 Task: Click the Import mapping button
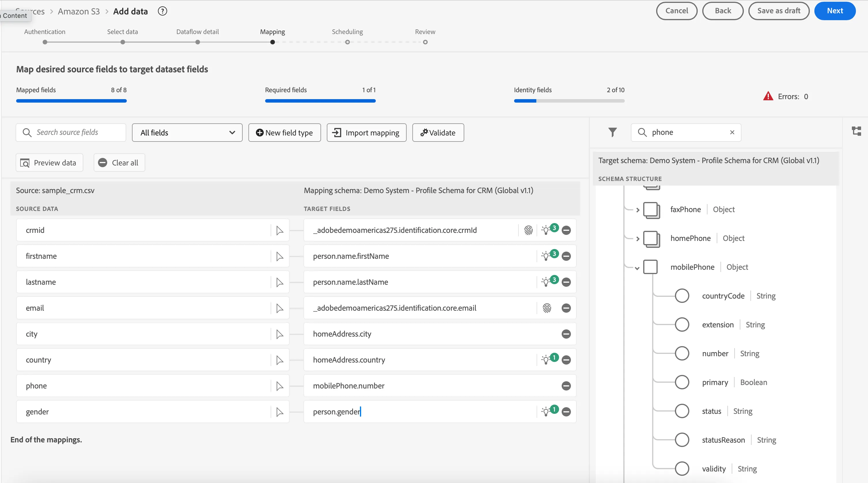pos(366,133)
